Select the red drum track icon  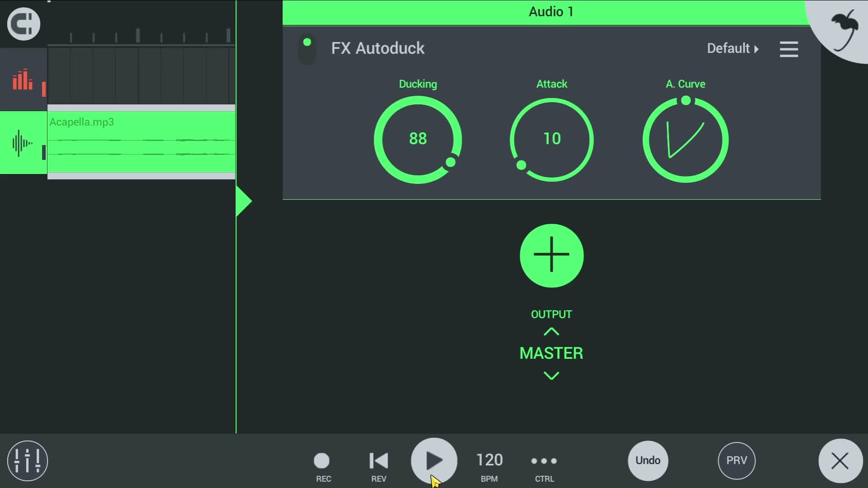[x=23, y=80]
